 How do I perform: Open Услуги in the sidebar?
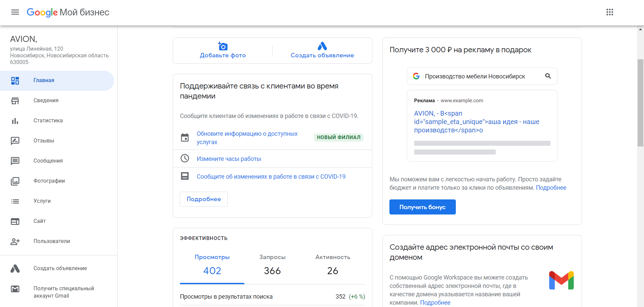(57, 201)
